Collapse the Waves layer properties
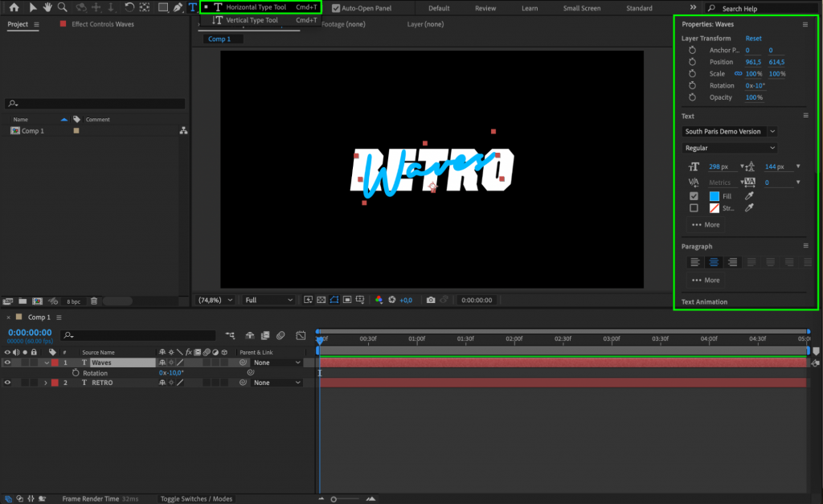Screen dimensions: 823x504 pyautogui.click(x=47, y=363)
